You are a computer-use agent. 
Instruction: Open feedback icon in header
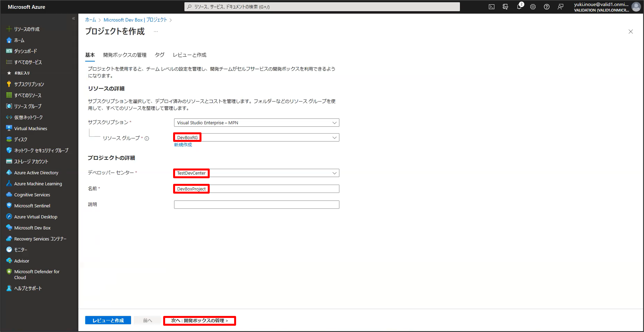[560, 7]
